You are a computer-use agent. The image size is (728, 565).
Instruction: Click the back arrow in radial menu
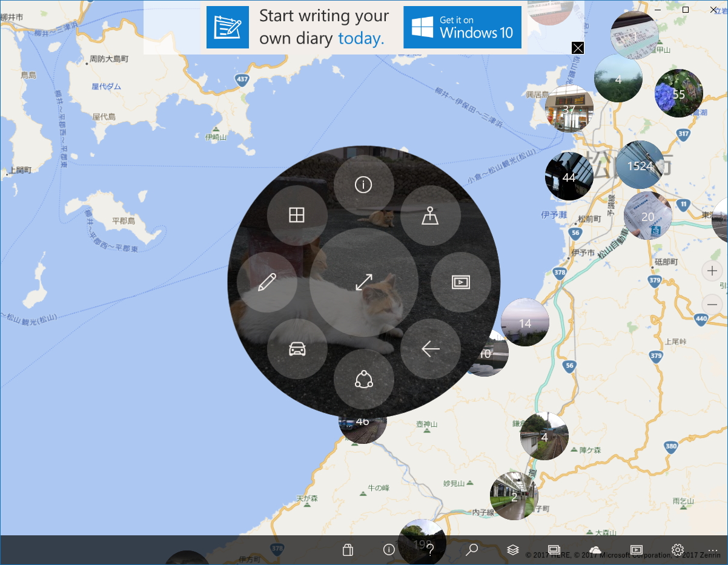[x=430, y=349]
